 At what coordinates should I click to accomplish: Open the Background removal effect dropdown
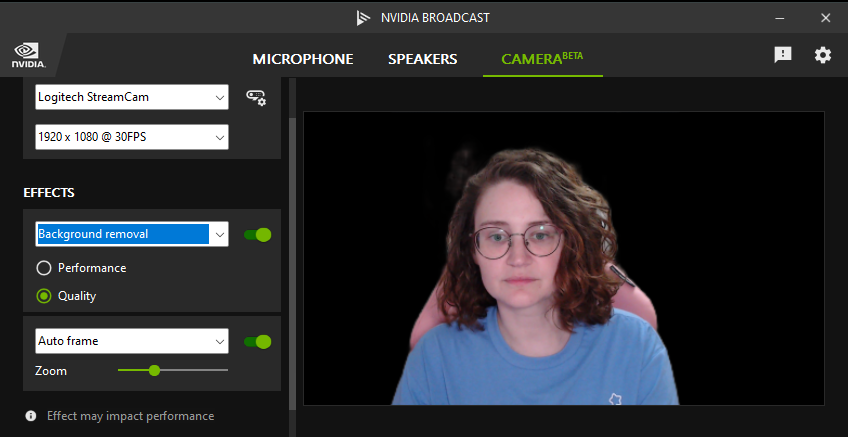(132, 234)
